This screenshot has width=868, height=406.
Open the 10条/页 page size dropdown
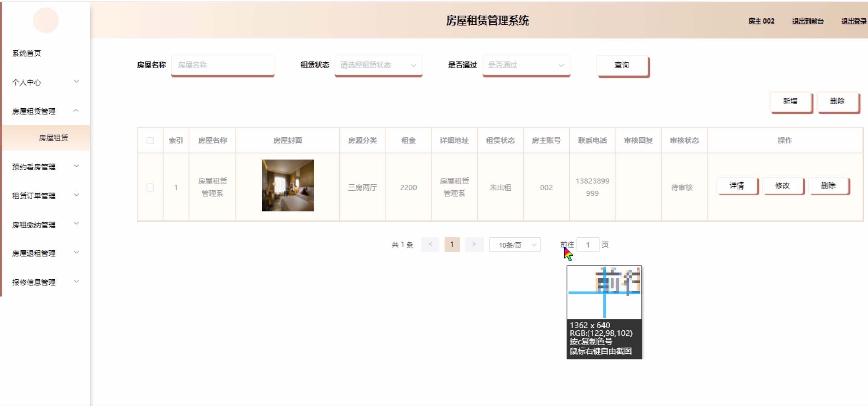tap(514, 245)
